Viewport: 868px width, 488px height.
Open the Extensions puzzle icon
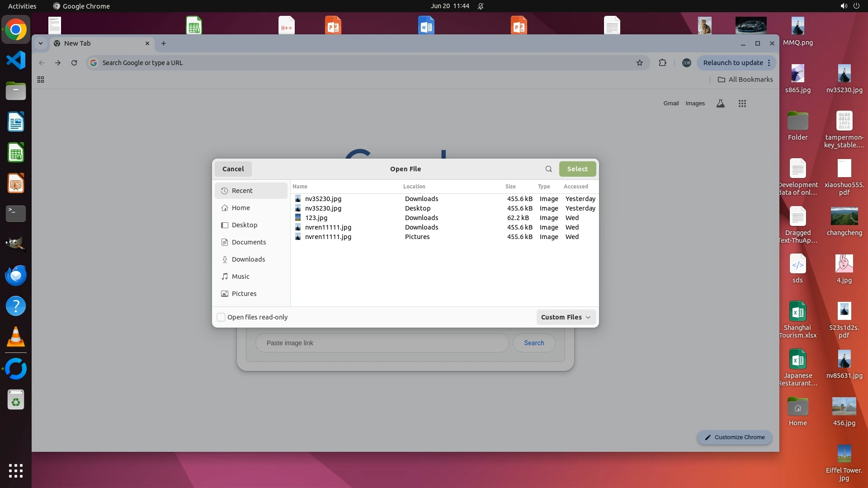pyautogui.click(x=662, y=63)
